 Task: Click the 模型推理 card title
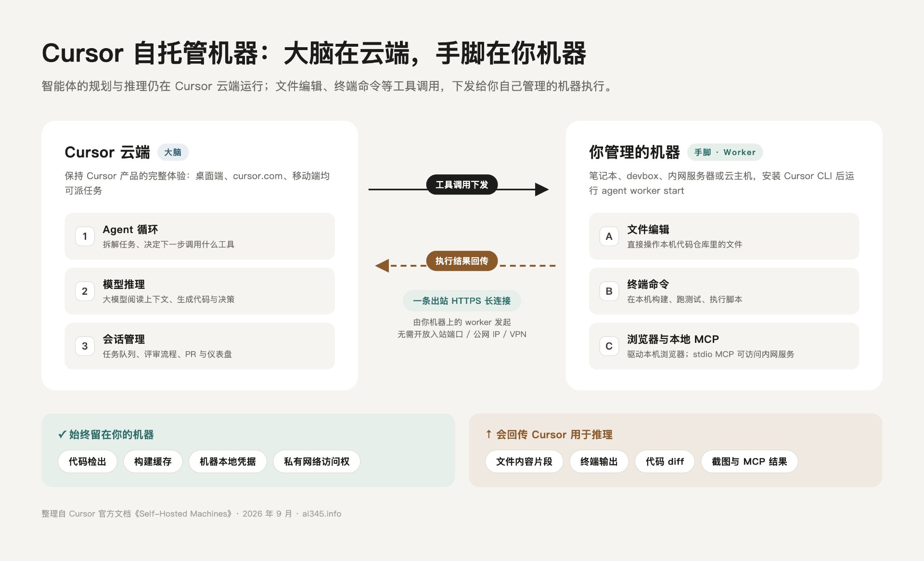tap(124, 285)
